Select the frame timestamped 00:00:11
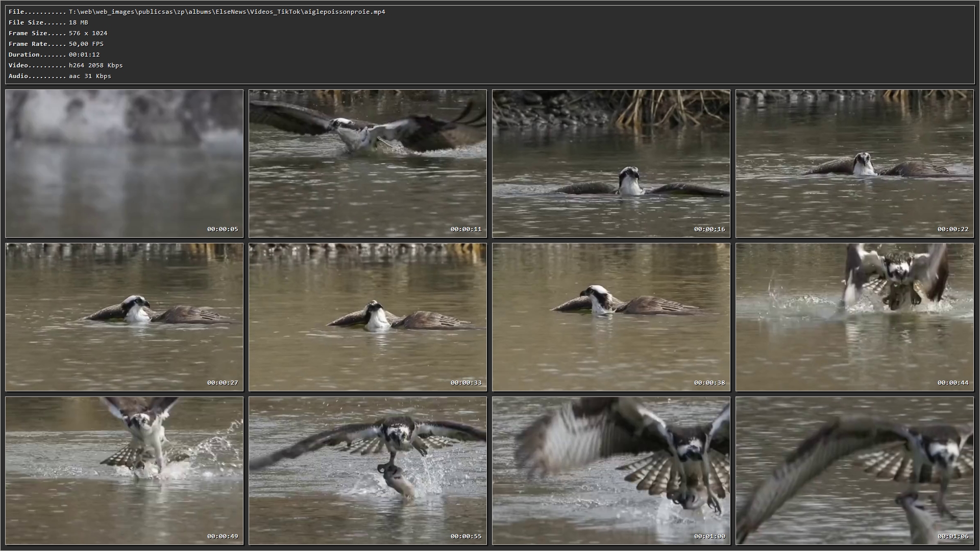This screenshot has width=980, height=551. tap(367, 163)
